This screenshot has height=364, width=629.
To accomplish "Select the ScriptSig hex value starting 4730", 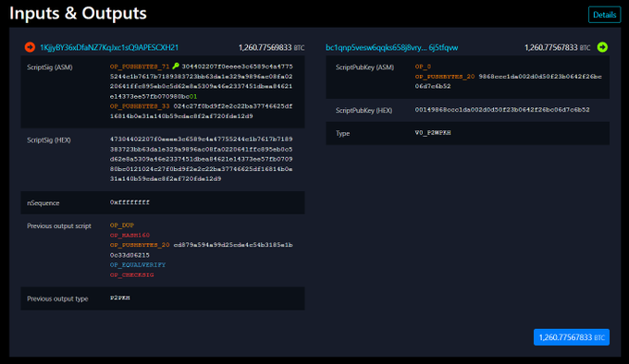I will point(202,159).
